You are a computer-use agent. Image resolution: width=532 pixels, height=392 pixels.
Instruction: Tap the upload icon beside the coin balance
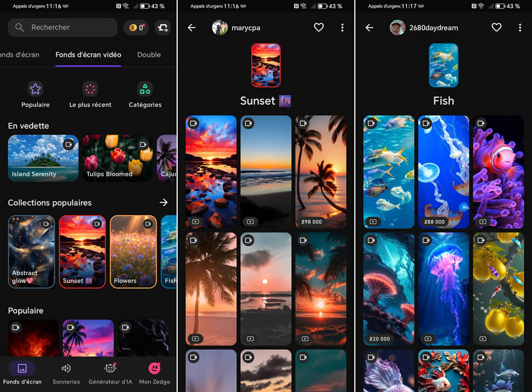point(162,27)
